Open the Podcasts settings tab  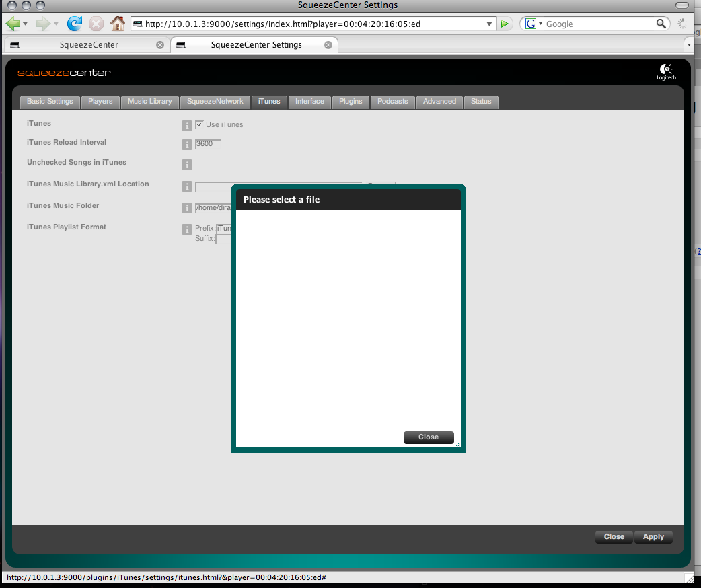[392, 102]
